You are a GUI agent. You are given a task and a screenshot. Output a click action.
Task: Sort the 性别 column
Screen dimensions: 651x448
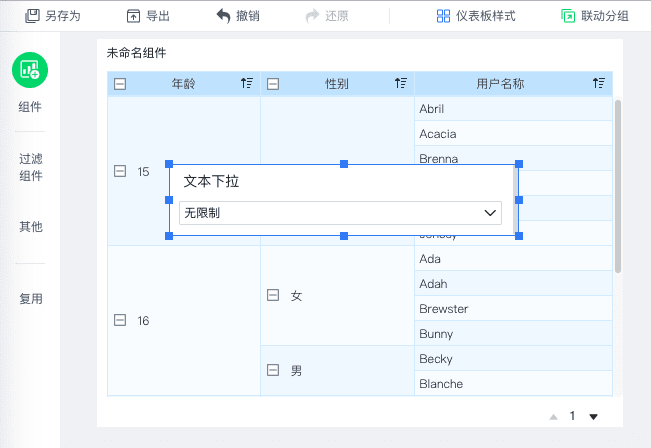(x=401, y=84)
